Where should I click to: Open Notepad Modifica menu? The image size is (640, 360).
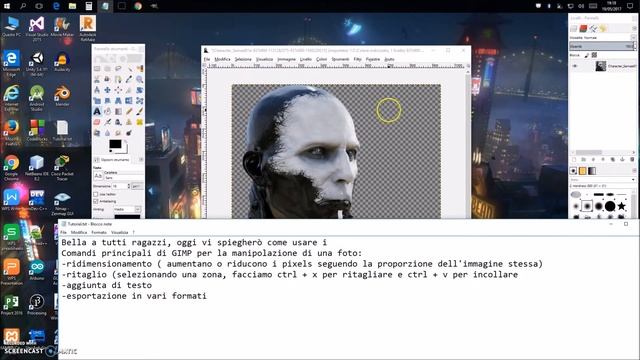click(79, 232)
